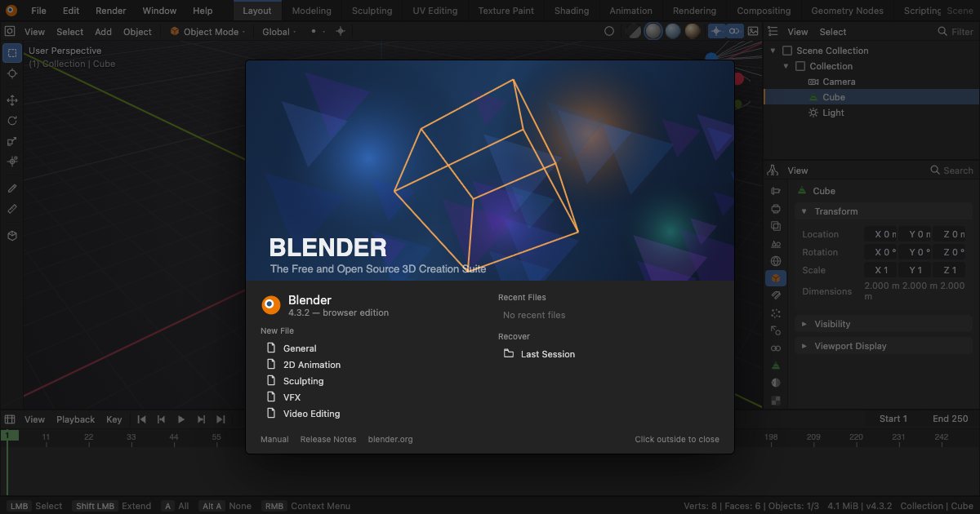This screenshot has width=980, height=514.
Task: Select the Rotate tool
Action: pyautogui.click(x=12, y=121)
